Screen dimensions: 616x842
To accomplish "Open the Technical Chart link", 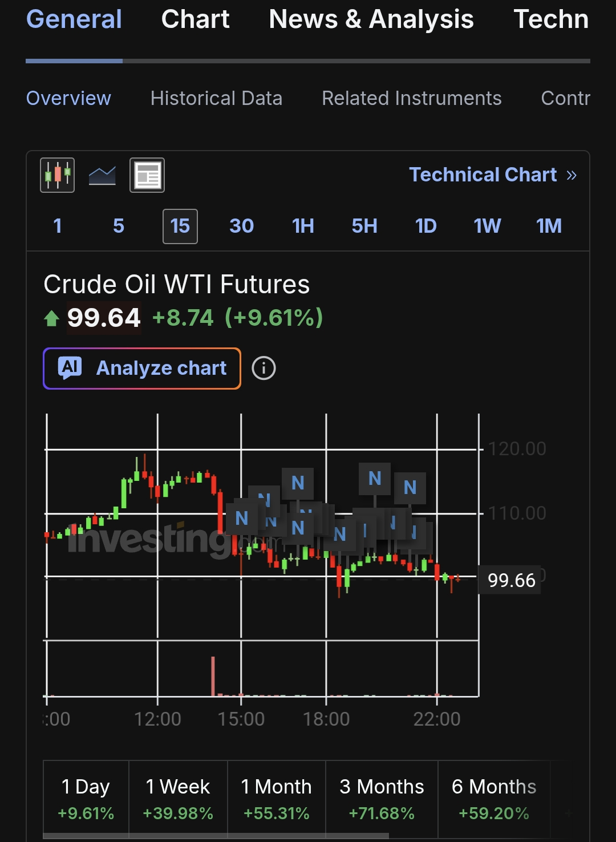I will coord(493,175).
